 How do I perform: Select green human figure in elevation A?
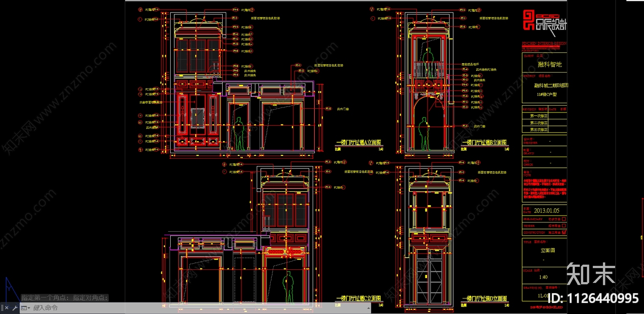239,134
